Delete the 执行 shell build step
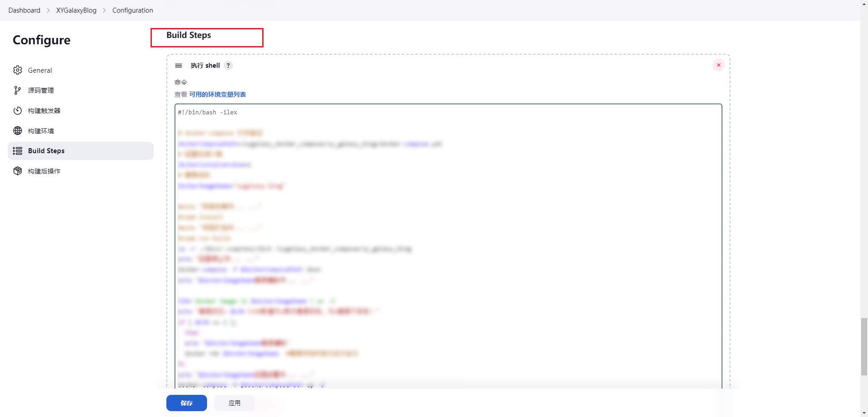Image resolution: width=868 pixels, height=417 pixels. 718,65
